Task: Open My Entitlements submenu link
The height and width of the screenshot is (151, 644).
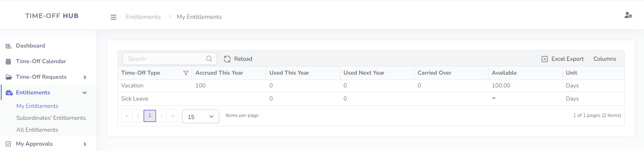Action: tap(37, 106)
